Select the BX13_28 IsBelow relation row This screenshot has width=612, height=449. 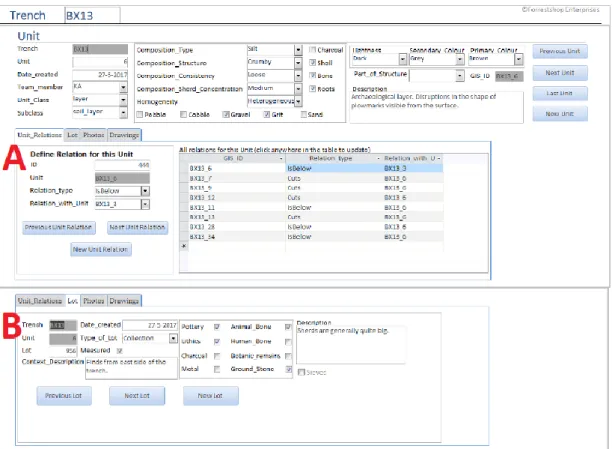coord(311,227)
